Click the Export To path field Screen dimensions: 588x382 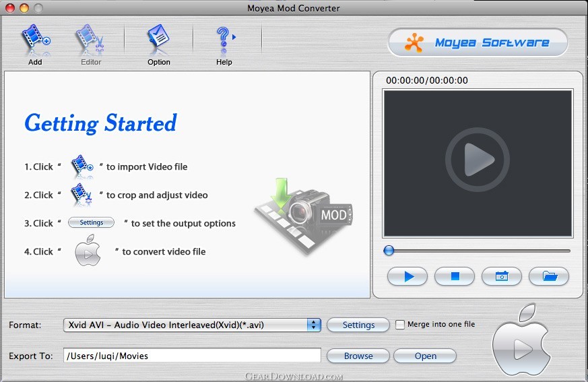click(x=193, y=355)
